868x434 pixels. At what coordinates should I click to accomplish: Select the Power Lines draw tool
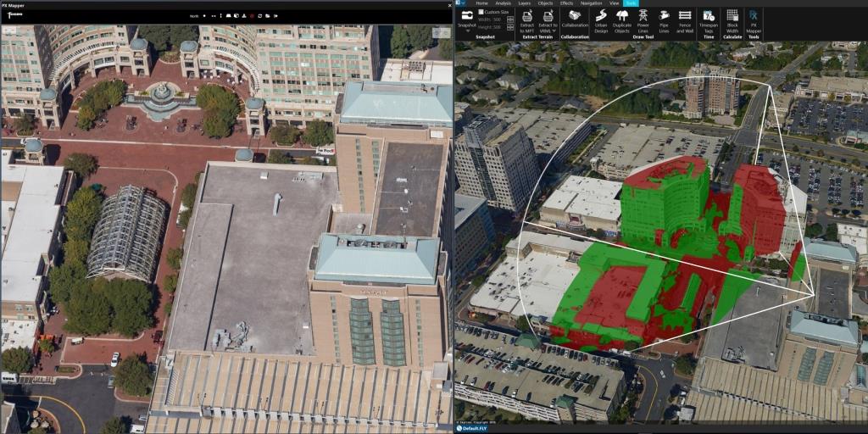tap(643, 21)
